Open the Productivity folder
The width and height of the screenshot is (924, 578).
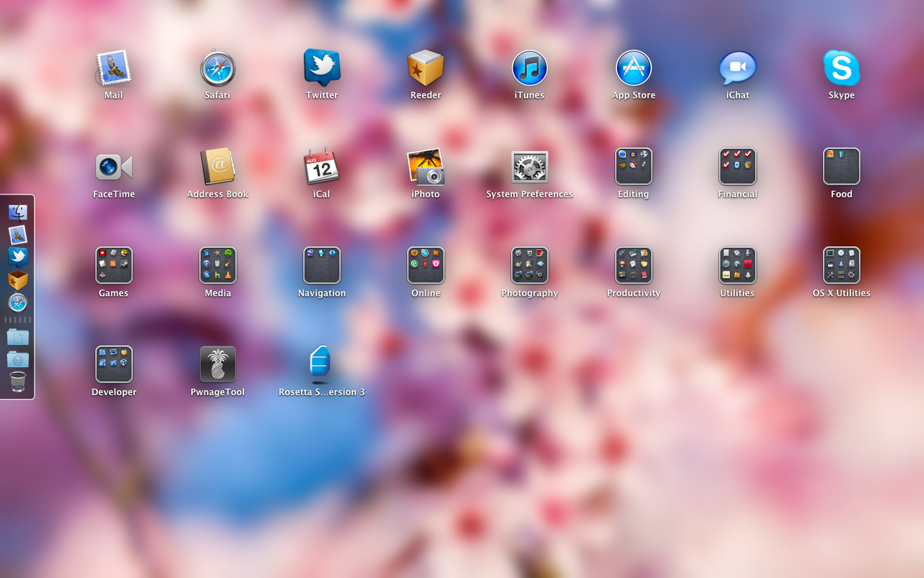(x=634, y=265)
